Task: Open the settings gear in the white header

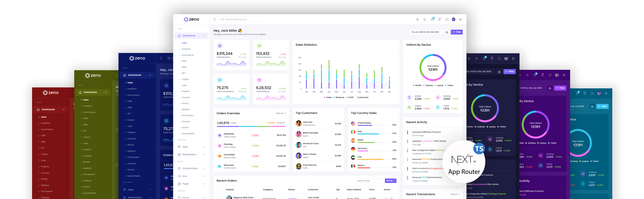Action: point(460,20)
